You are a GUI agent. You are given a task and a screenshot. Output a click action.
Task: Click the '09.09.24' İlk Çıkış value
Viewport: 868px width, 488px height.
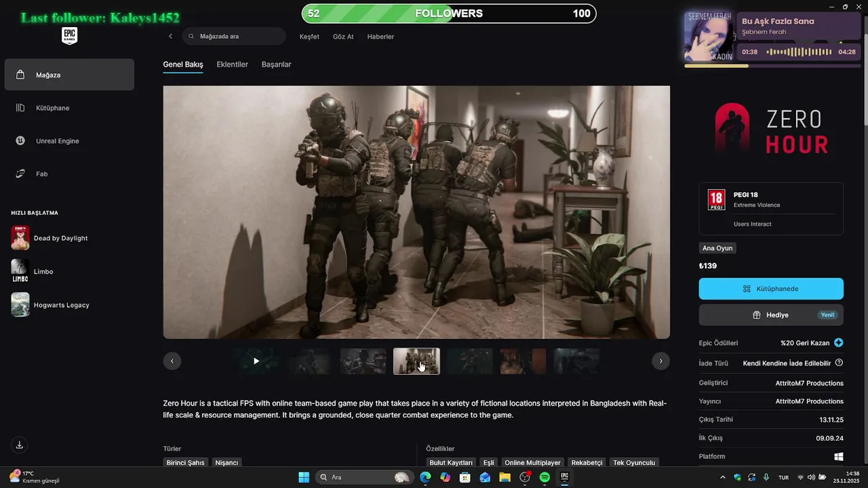click(x=830, y=438)
